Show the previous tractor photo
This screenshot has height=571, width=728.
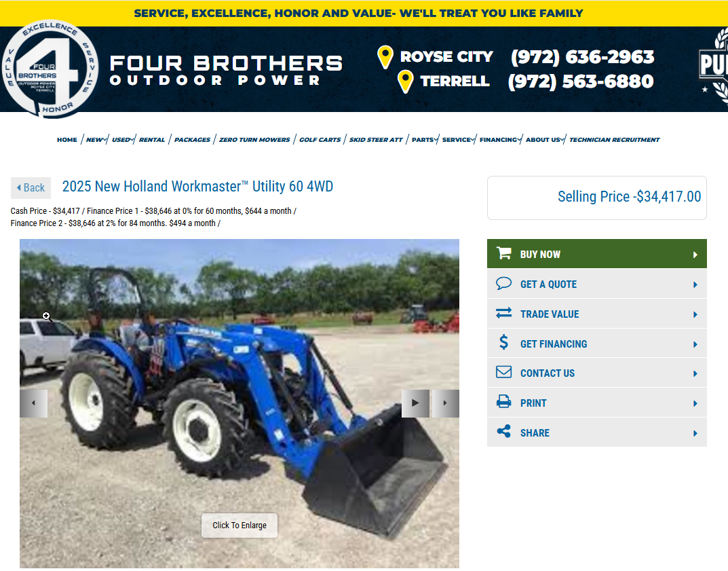(x=33, y=403)
